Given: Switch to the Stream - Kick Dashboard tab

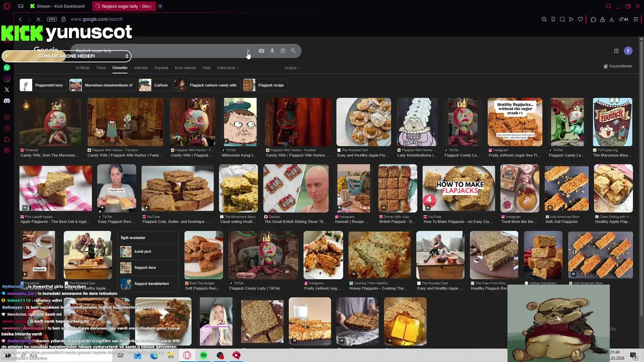Looking at the screenshot, I should (x=57, y=6).
